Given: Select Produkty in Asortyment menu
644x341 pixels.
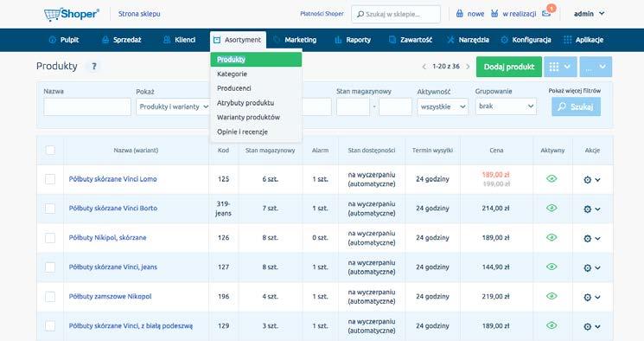Looking at the screenshot, I should (256, 59).
